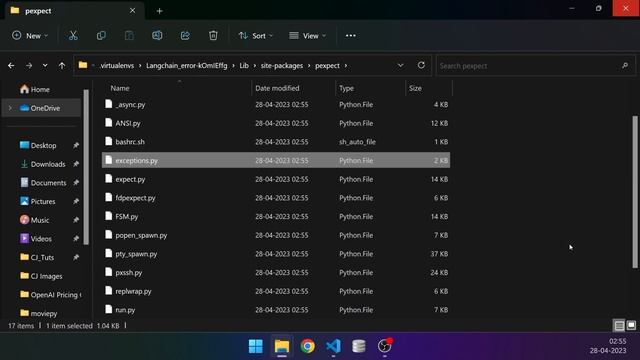
Task: Launch Google Chrome from taskbar
Action: (x=307, y=346)
